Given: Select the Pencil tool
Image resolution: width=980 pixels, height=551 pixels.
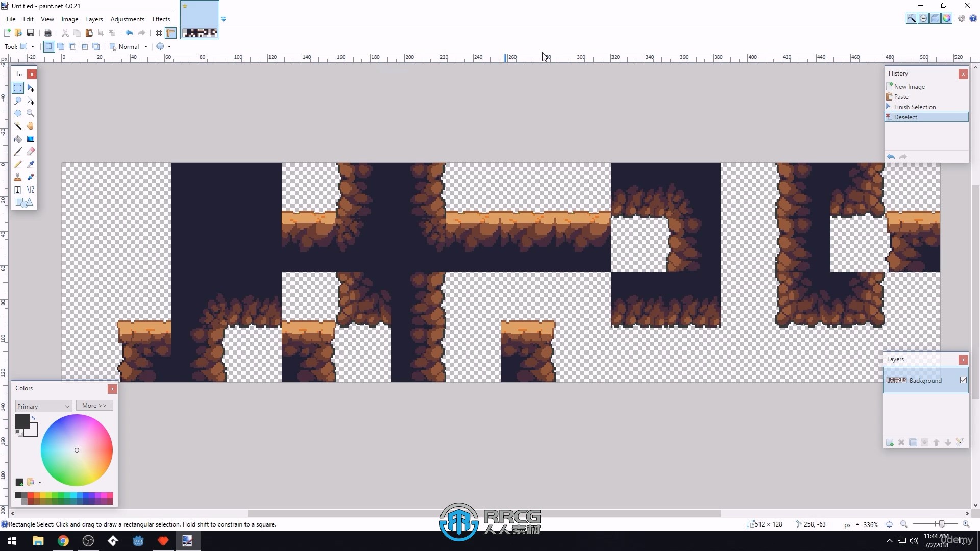Looking at the screenshot, I should [x=18, y=164].
